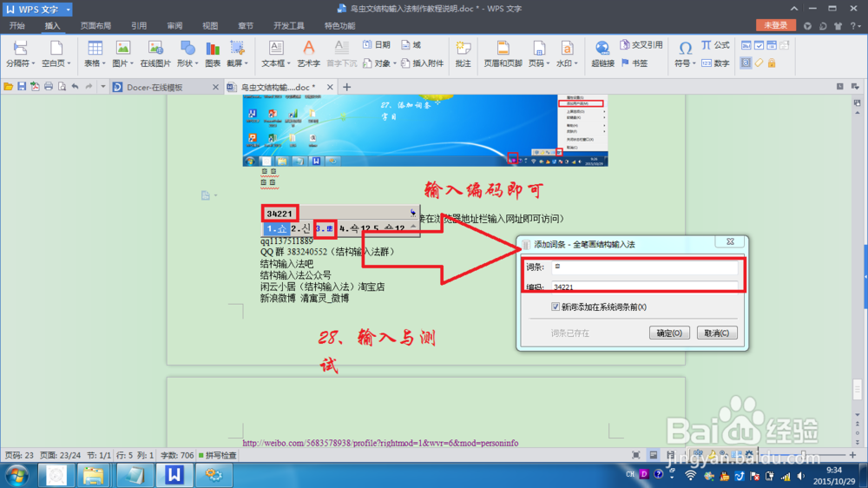Open 页眉和页脚 header and footer

coord(503,55)
